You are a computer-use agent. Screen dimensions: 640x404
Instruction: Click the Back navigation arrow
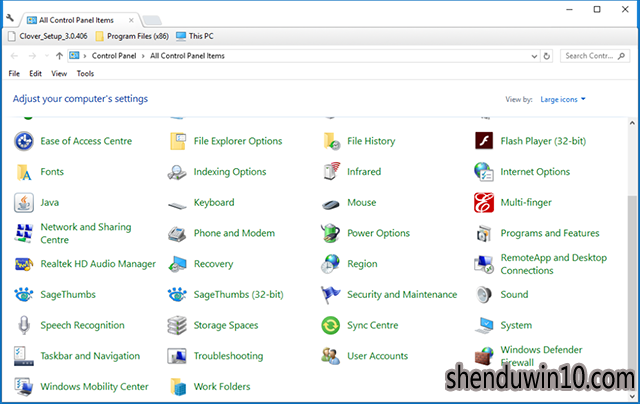14,56
